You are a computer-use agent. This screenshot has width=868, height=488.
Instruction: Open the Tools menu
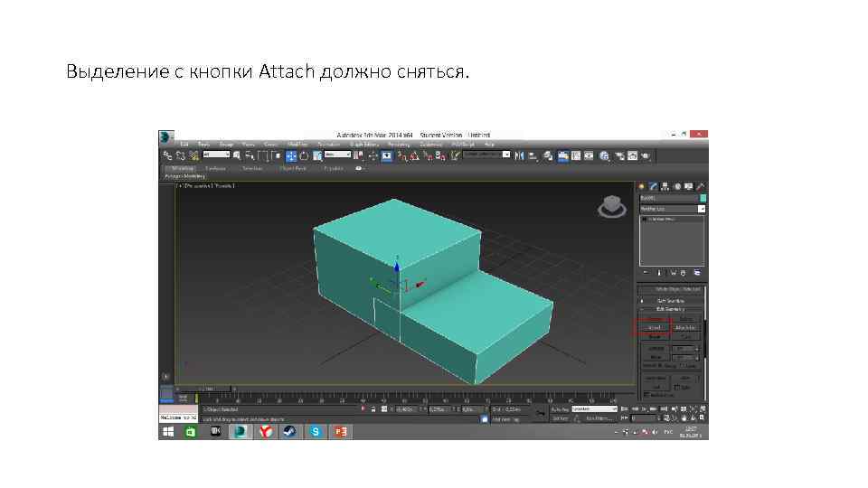pyautogui.click(x=203, y=145)
